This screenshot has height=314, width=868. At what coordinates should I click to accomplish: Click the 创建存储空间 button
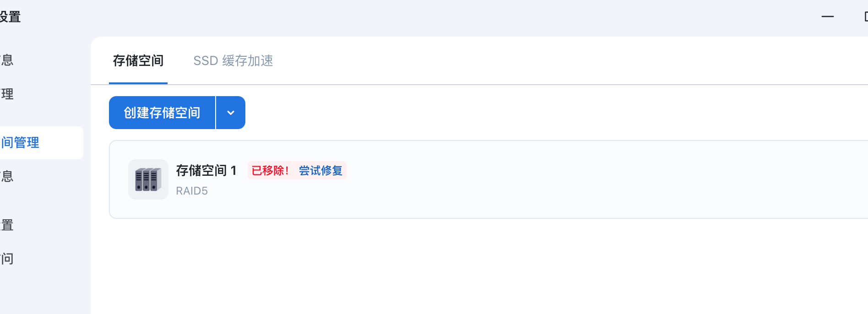(162, 113)
